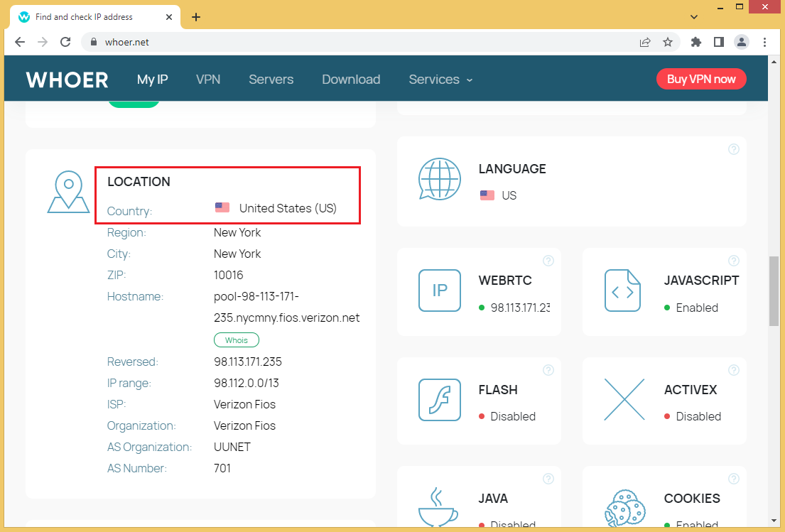Click the ActiveX cross icon

624,399
